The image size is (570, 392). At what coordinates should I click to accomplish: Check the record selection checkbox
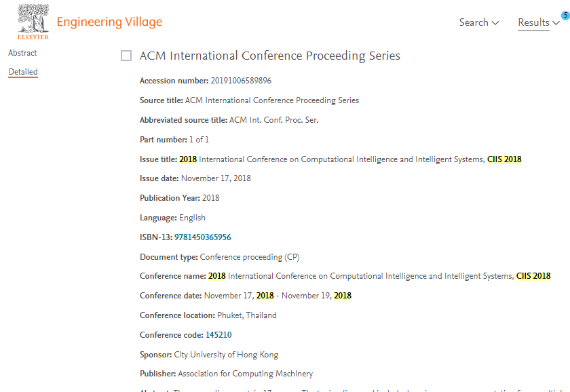point(126,56)
